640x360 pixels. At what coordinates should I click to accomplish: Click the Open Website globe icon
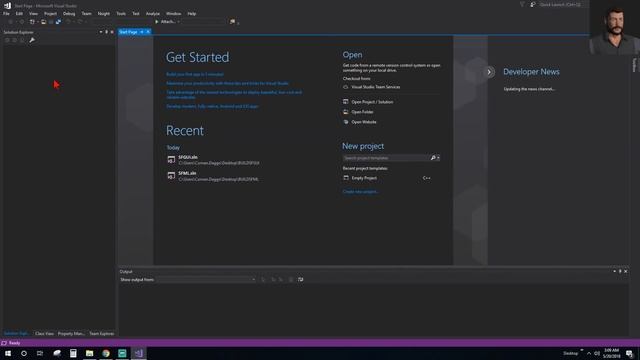click(x=346, y=122)
